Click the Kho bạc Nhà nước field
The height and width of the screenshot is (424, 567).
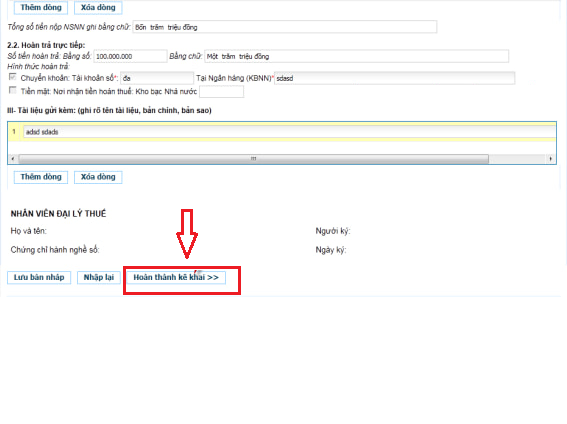point(222,92)
